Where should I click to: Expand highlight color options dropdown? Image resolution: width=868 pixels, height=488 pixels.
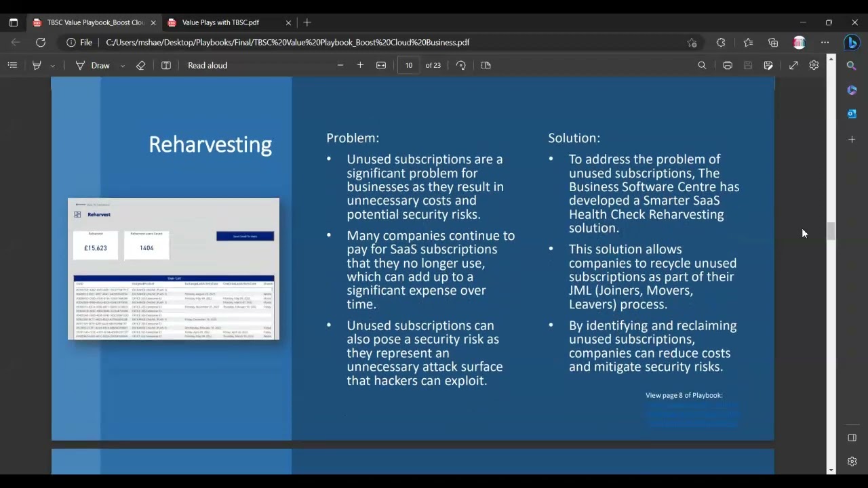[x=52, y=66]
